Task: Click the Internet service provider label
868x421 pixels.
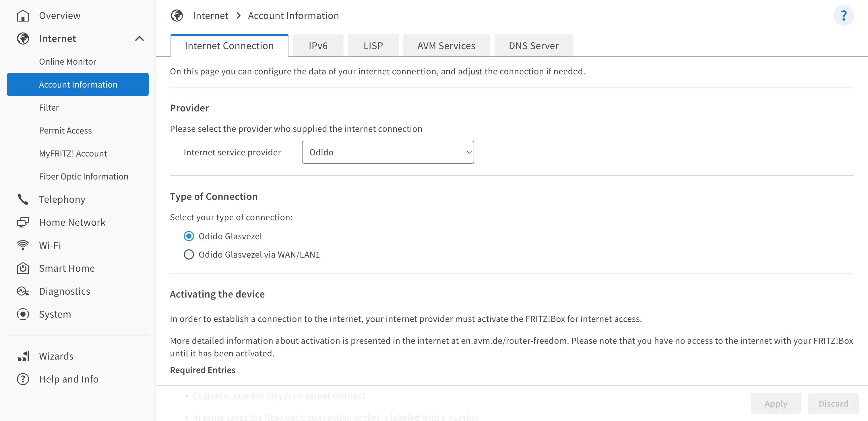Action: coord(232,152)
